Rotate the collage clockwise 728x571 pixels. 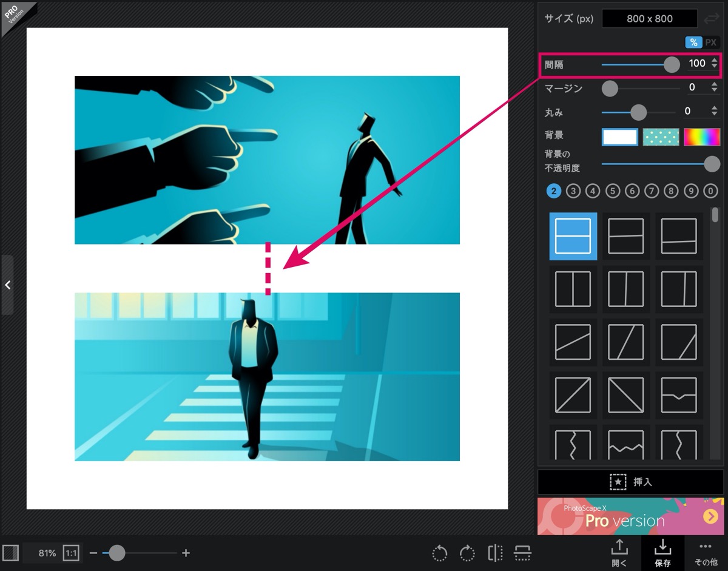[467, 553]
